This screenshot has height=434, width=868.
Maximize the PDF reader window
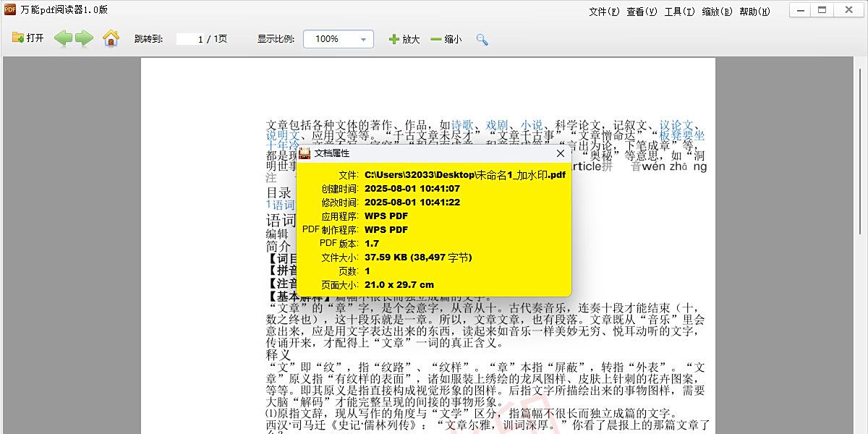tap(822, 9)
